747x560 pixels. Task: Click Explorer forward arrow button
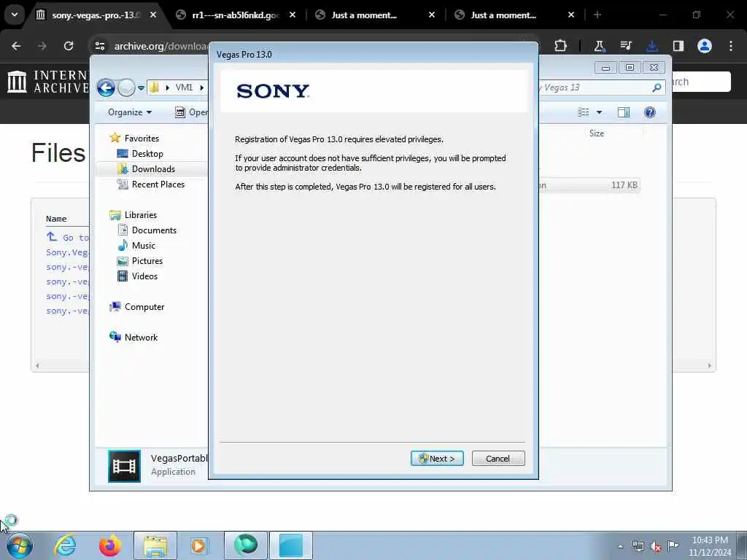[126, 87]
